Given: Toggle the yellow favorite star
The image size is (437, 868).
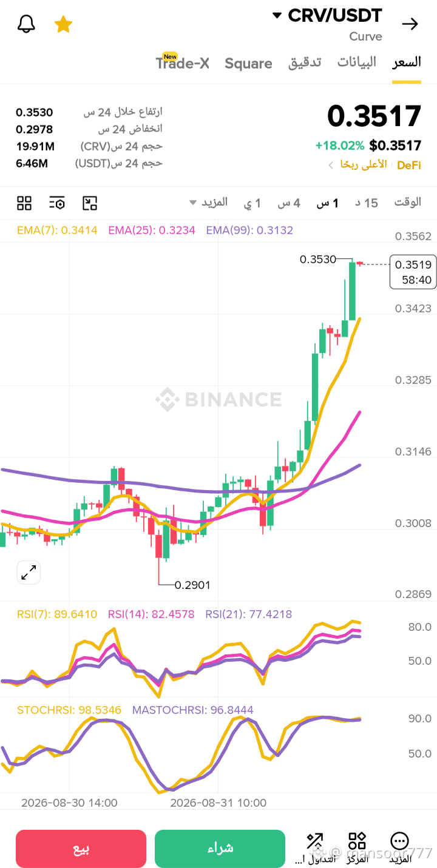Looking at the screenshot, I should (63, 24).
